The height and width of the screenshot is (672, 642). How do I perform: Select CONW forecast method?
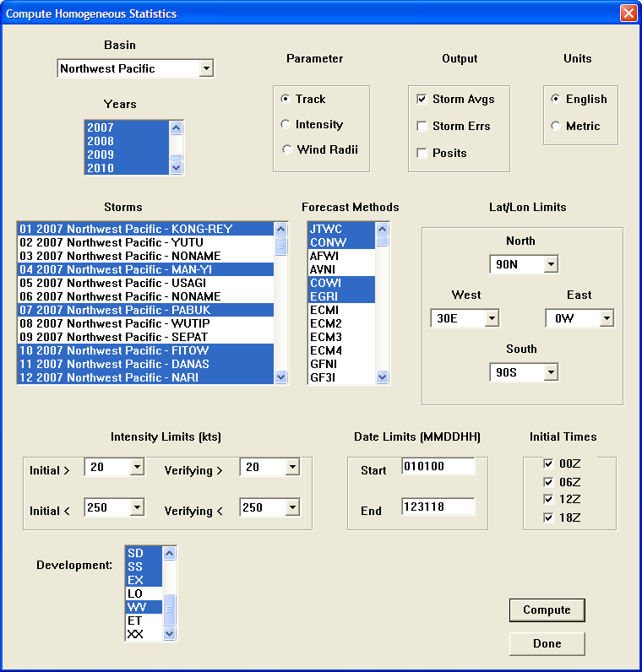coord(341,242)
